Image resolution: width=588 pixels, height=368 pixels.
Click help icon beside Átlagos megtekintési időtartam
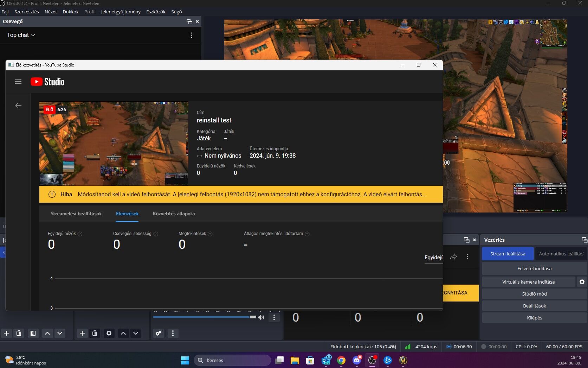click(307, 234)
